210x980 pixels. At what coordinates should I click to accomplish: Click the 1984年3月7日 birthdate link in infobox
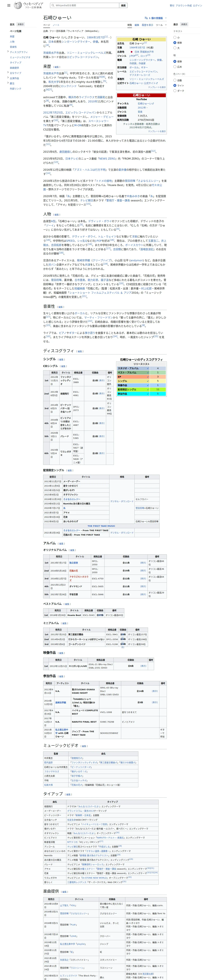(137, 48)
